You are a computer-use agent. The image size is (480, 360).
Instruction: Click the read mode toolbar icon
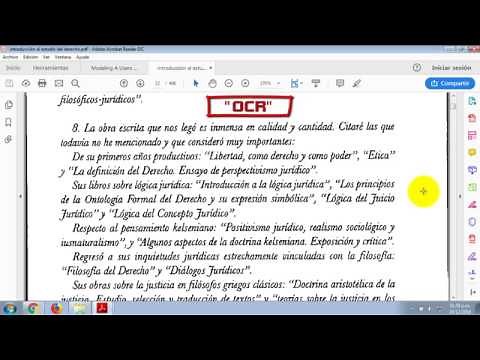point(316,83)
